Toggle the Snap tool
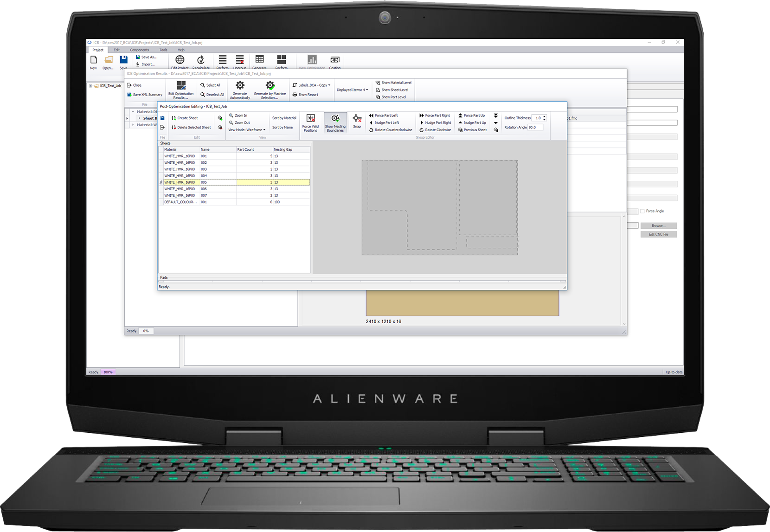The image size is (770, 532). point(357,121)
